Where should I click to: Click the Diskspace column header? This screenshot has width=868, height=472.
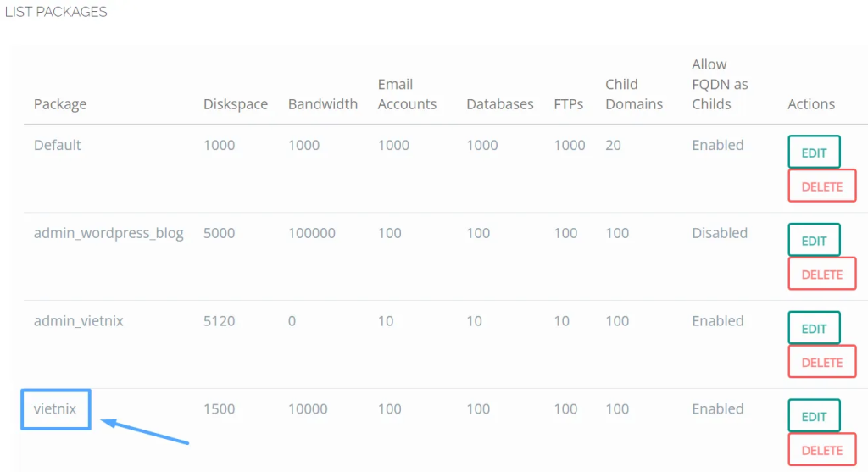(x=236, y=104)
